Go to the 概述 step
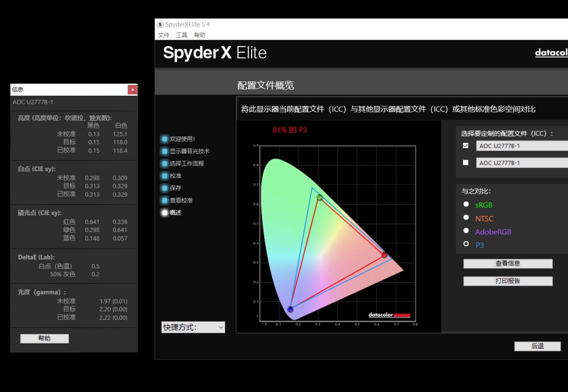This screenshot has height=392, width=568. tap(176, 212)
